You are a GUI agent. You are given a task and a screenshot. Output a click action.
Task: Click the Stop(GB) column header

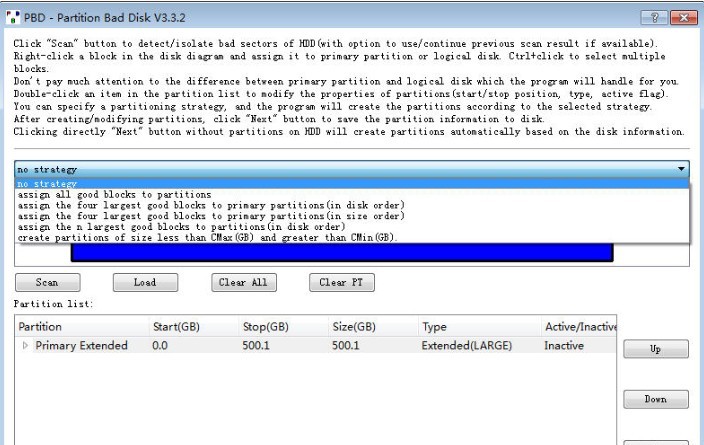[x=284, y=326]
